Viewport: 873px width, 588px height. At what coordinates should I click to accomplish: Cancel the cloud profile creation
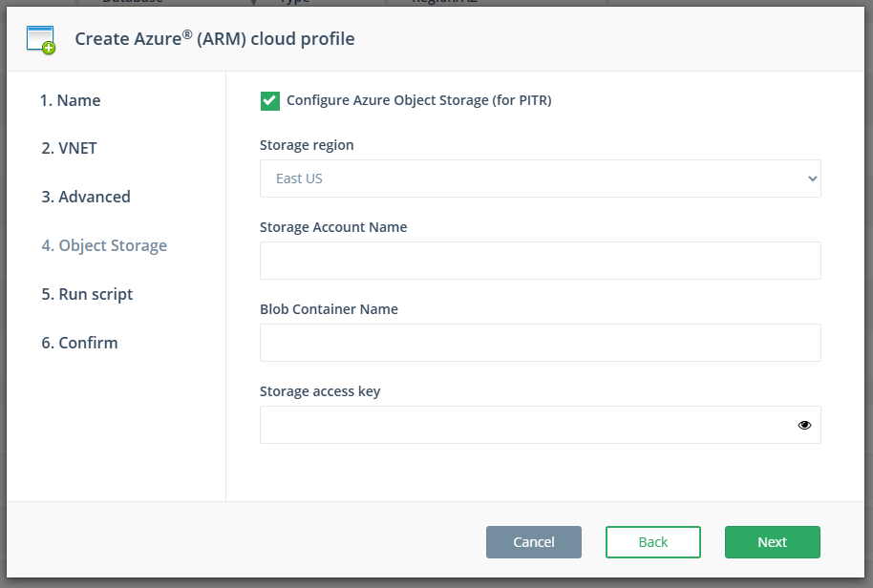(533, 542)
